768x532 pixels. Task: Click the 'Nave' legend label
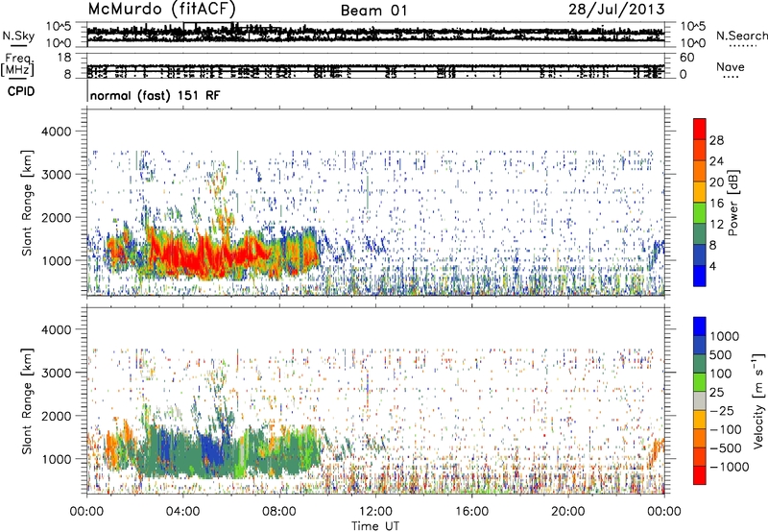point(730,66)
